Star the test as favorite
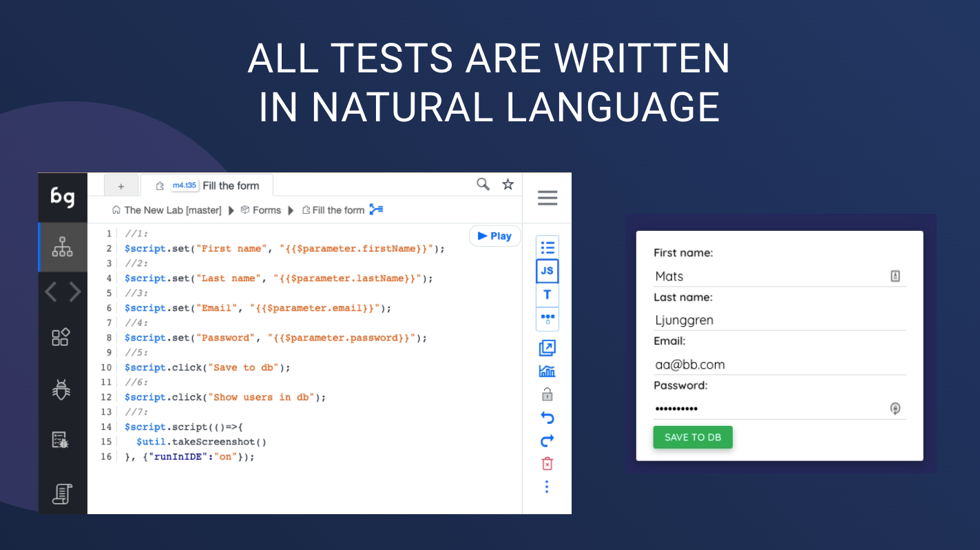Screen dimensions: 980x550 pyautogui.click(x=508, y=184)
